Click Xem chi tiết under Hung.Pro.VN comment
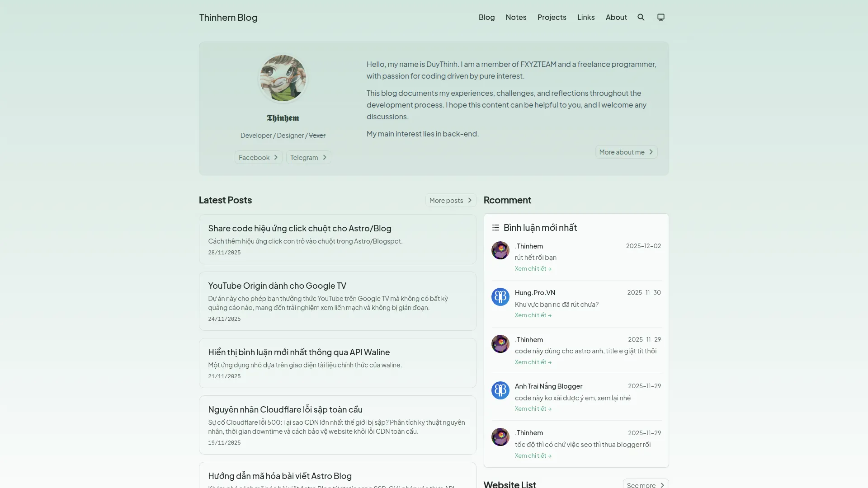Screen dimensions: 868x488 (533, 315)
